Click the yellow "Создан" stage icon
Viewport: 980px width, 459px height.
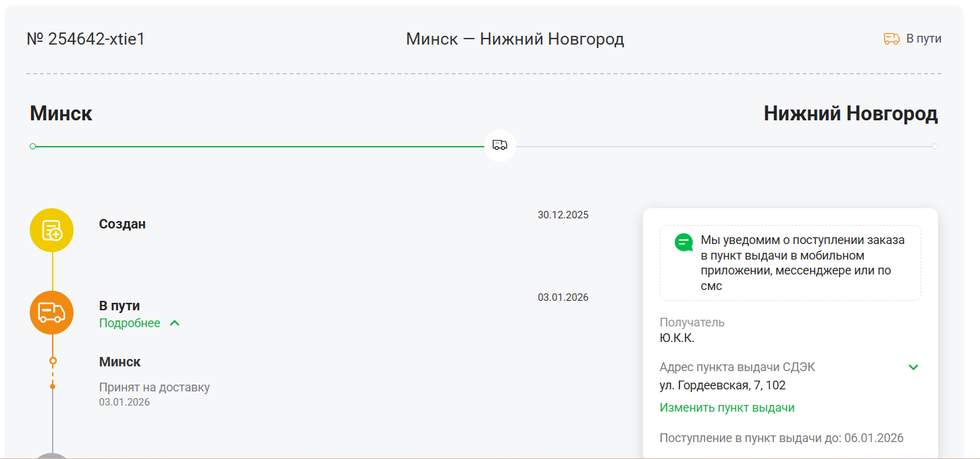click(51, 231)
